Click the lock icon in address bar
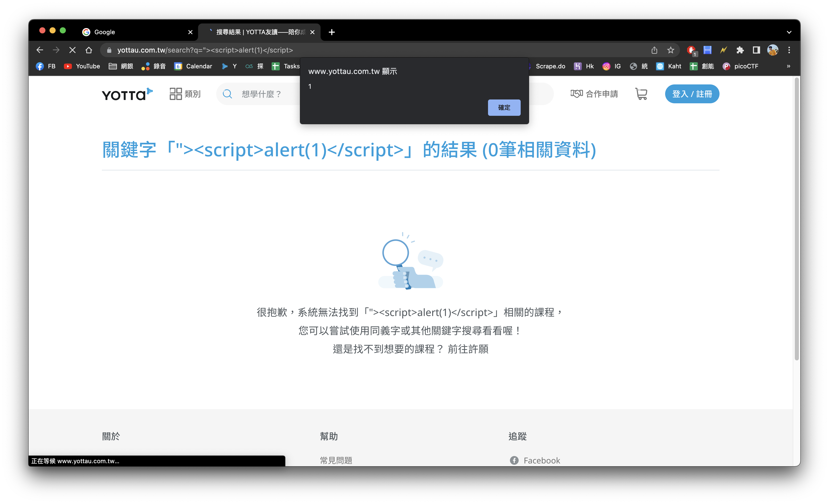829x504 pixels. [109, 50]
